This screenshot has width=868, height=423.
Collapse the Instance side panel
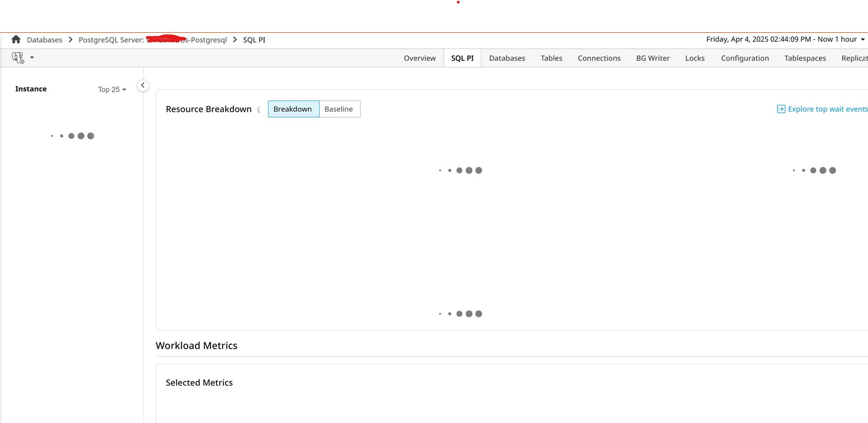pyautogui.click(x=143, y=85)
